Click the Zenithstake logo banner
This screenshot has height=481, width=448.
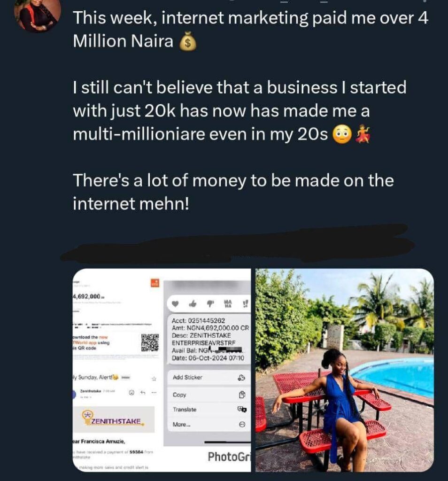click(115, 419)
